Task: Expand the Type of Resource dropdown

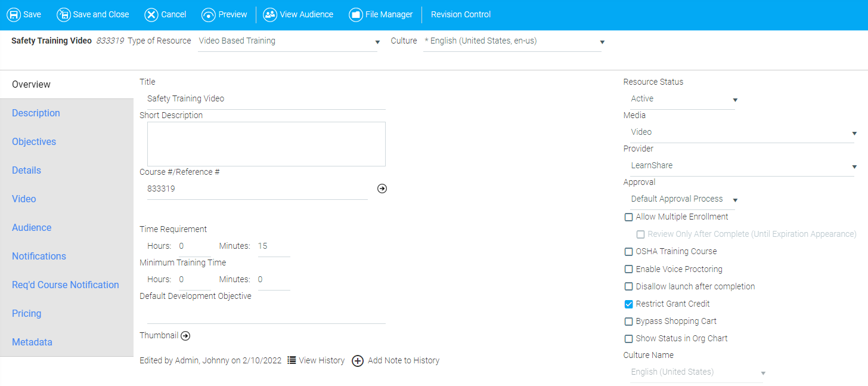Action: click(289, 41)
